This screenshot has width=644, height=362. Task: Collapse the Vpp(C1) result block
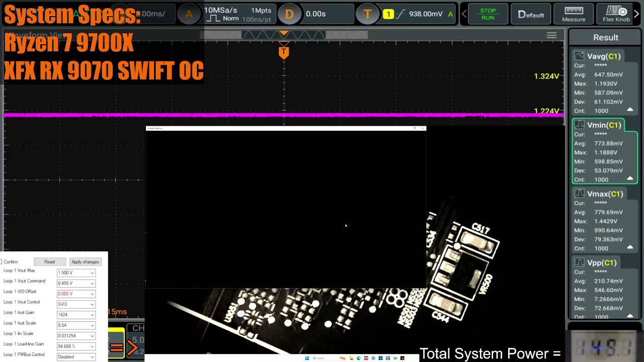[630, 316]
